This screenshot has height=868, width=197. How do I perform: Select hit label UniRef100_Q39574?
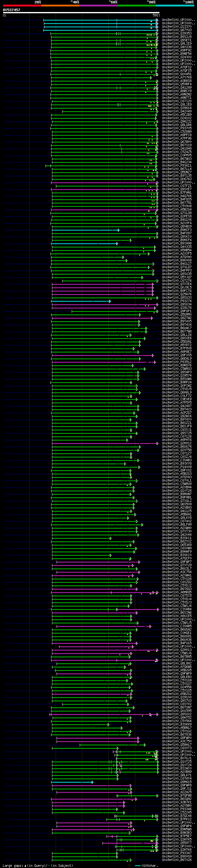(177, 375)
